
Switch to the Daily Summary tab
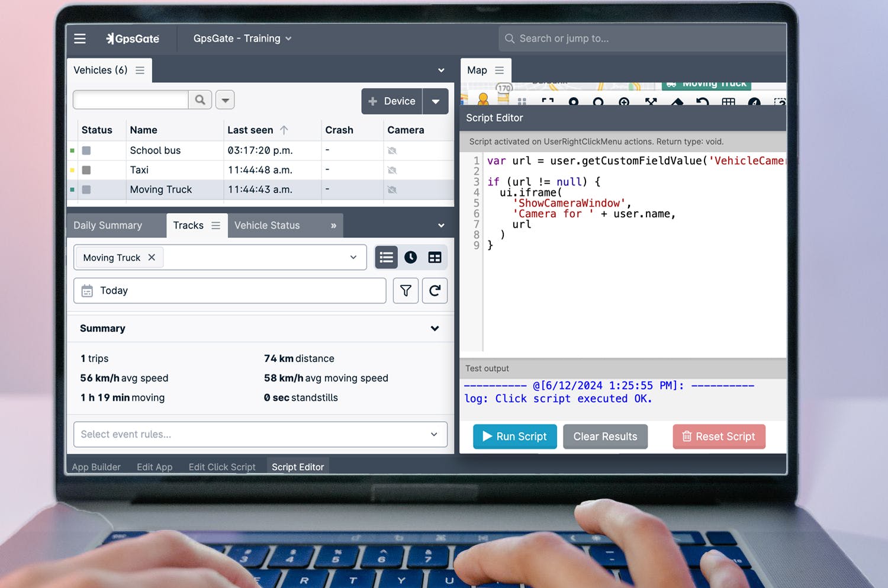[108, 225]
